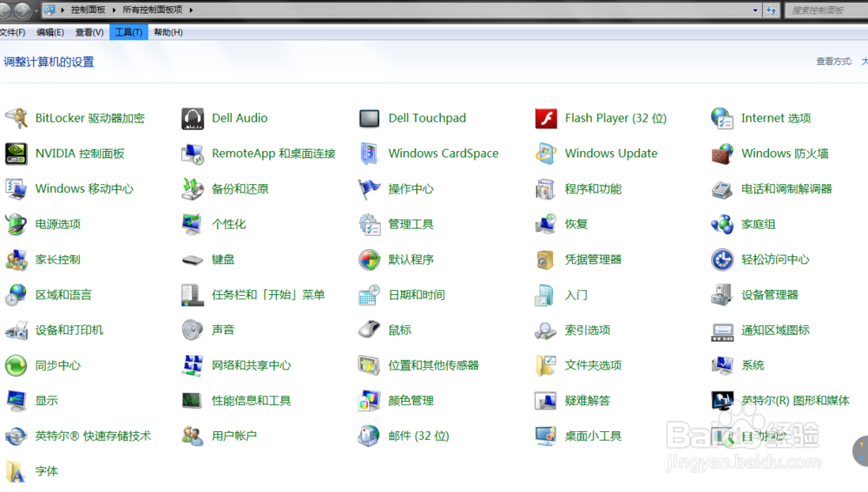
Task: Open the 疑难解答 link
Action: pyautogui.click(x=588, y=401)
